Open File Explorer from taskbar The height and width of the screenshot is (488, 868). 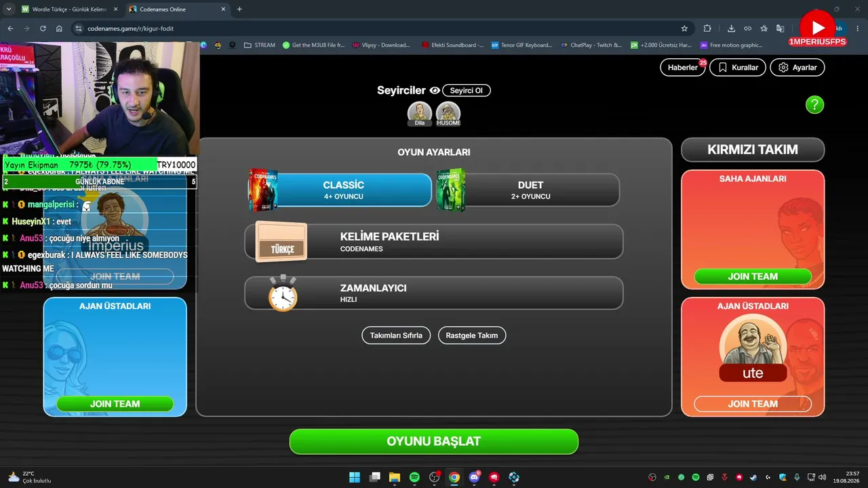point(394,477)
